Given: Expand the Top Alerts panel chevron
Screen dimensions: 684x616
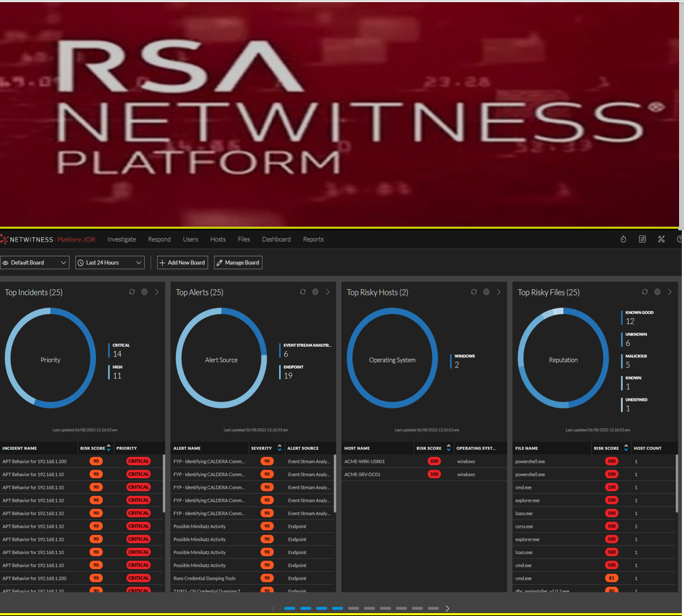Looking at the screenshot, I should [328, 292].
